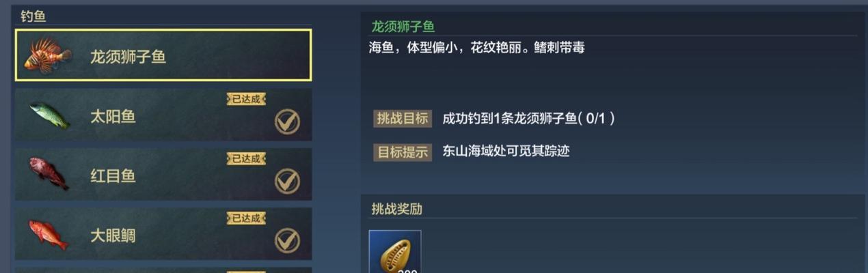
Task: Select the 龙须狮子鱼 list entry
Action: (x=163, y=55)
